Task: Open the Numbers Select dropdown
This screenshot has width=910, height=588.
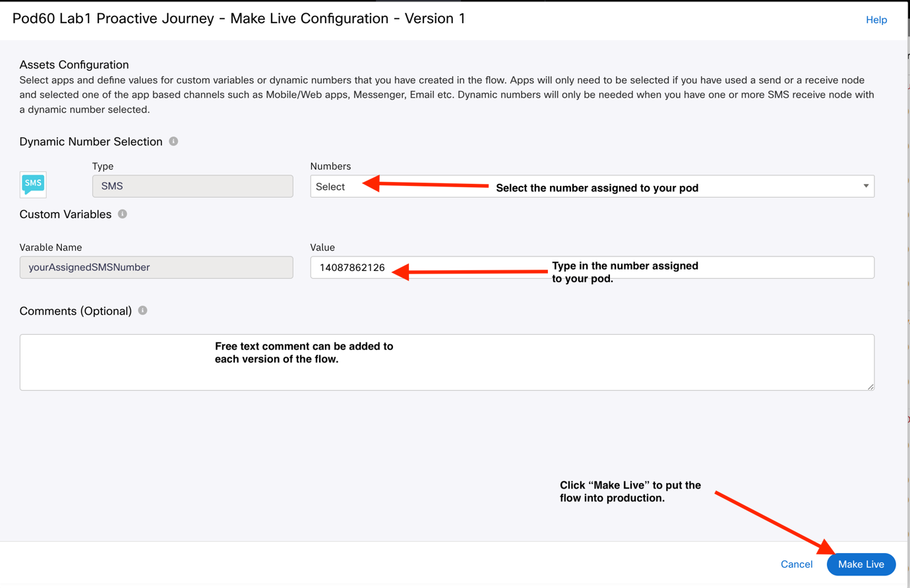Action: click(592, 187)
